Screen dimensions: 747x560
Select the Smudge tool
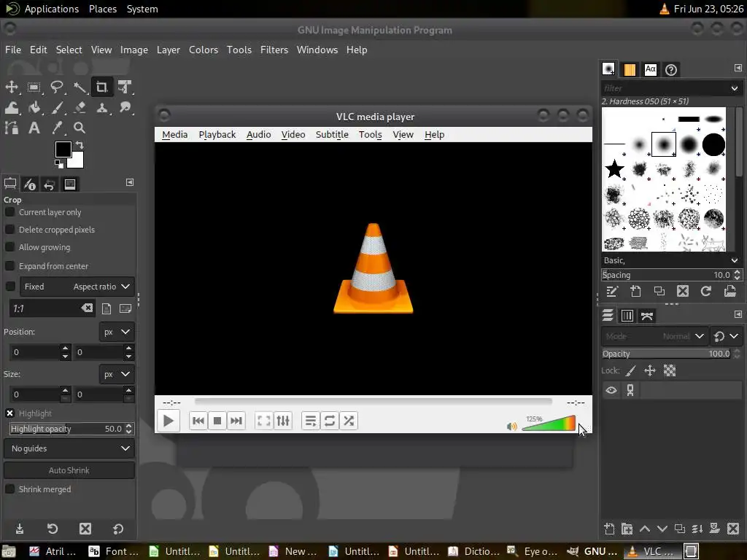tap(125, 108)
